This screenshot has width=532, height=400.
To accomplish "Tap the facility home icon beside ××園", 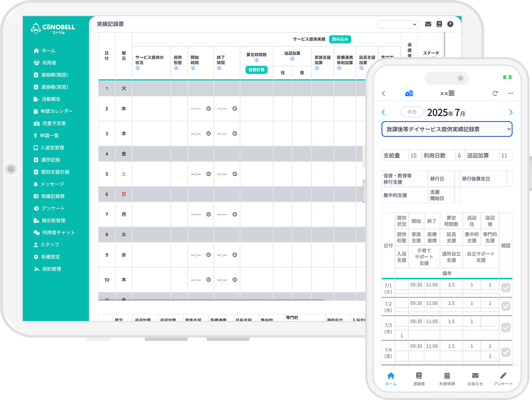I will click(409, 93).
